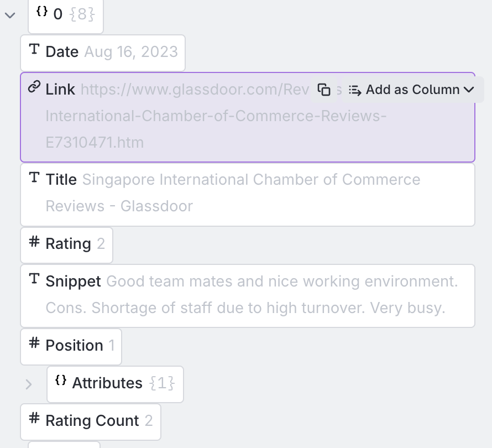Select the Date field row

[x=103, y=53]
